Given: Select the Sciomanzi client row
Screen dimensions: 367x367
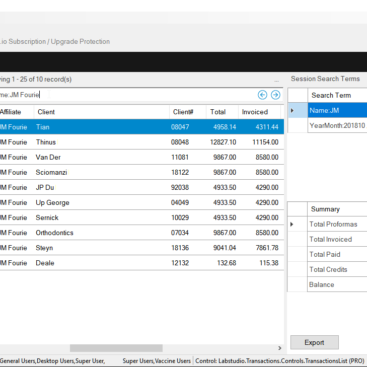Looking at the screenshot, I should (142, 172).
